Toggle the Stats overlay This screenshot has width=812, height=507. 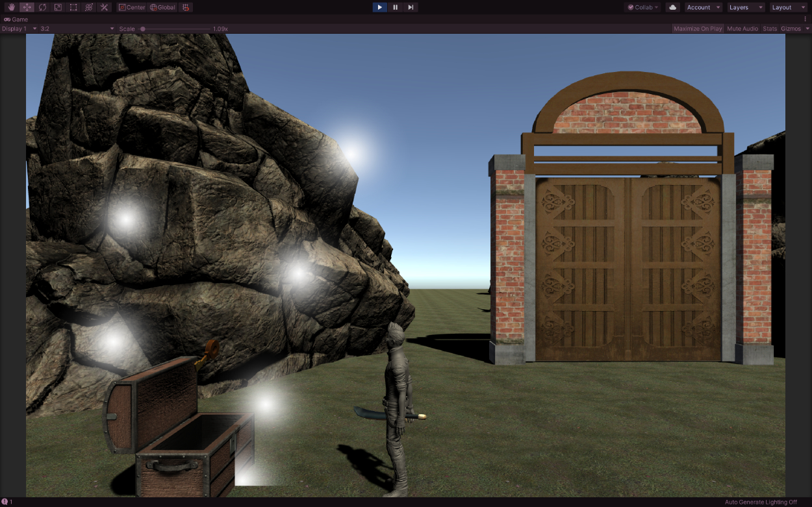coord(769,29)
